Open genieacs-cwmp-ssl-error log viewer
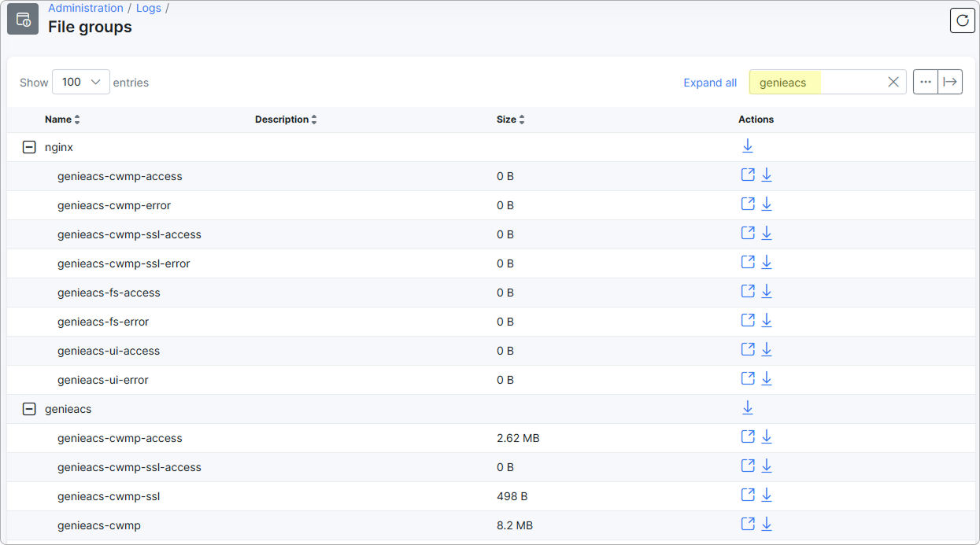 click(748, 263)
